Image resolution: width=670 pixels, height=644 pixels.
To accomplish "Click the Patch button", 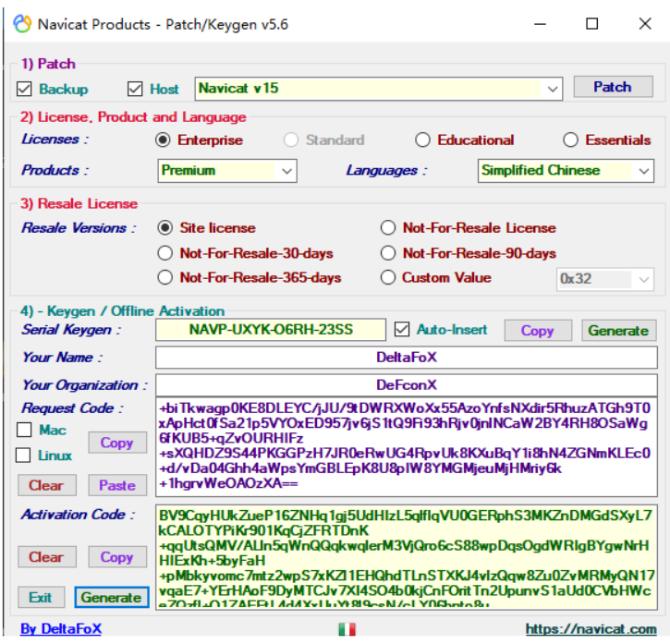I will (613, 87).
